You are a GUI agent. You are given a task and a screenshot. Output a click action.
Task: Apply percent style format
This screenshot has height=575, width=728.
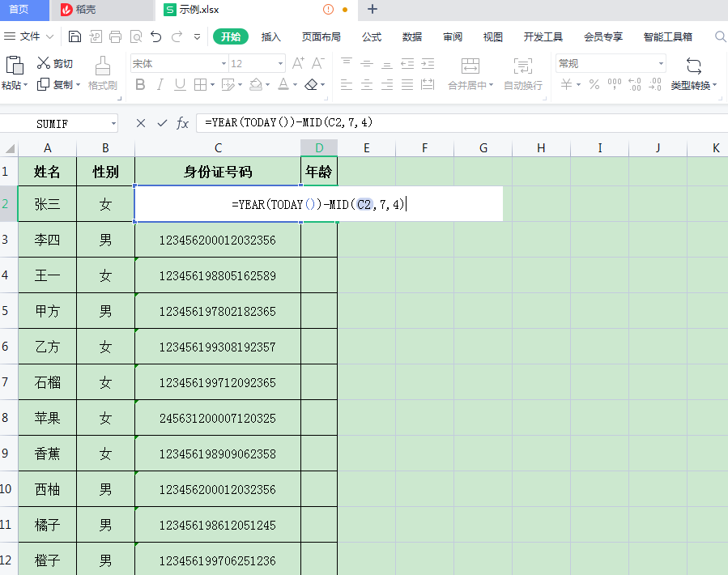tap(594, 84)
